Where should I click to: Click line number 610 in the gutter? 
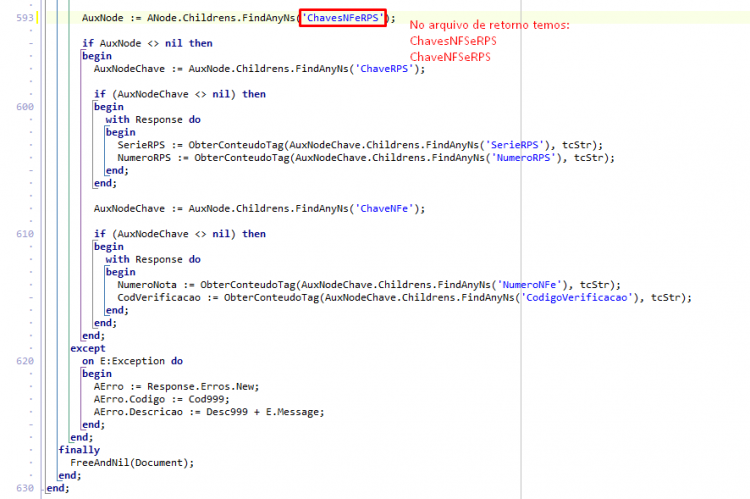25,234
